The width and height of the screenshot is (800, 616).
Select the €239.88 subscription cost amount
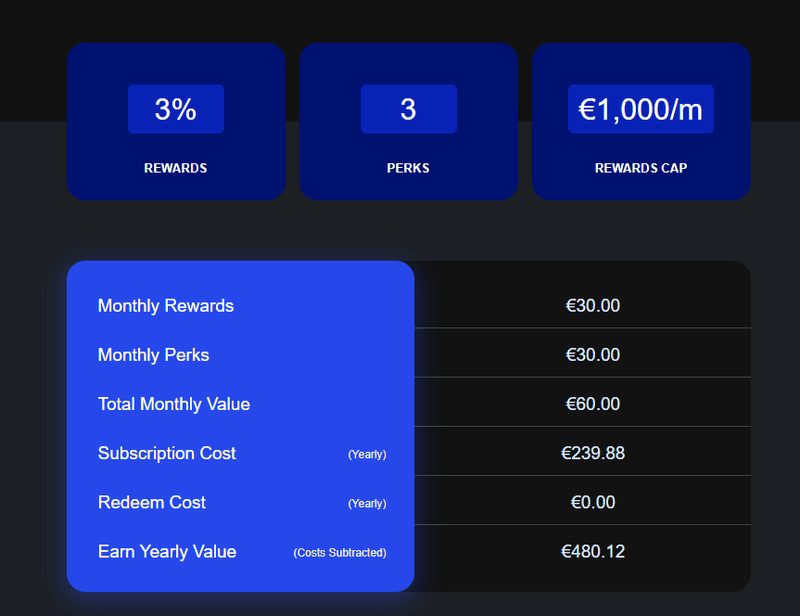tap(593, 453)
